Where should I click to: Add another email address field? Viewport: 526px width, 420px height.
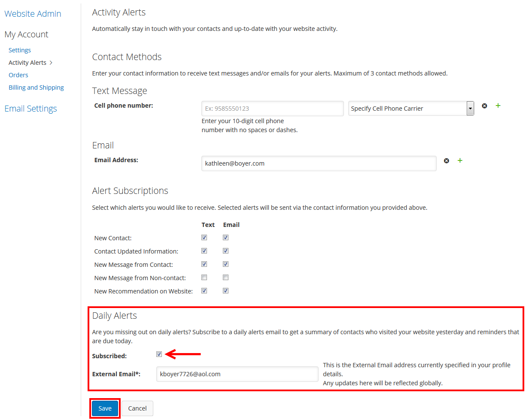click(460, 160)
